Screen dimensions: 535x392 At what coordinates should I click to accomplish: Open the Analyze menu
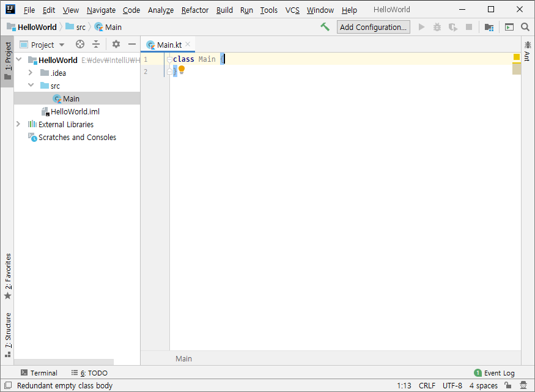tap(161, 10)
